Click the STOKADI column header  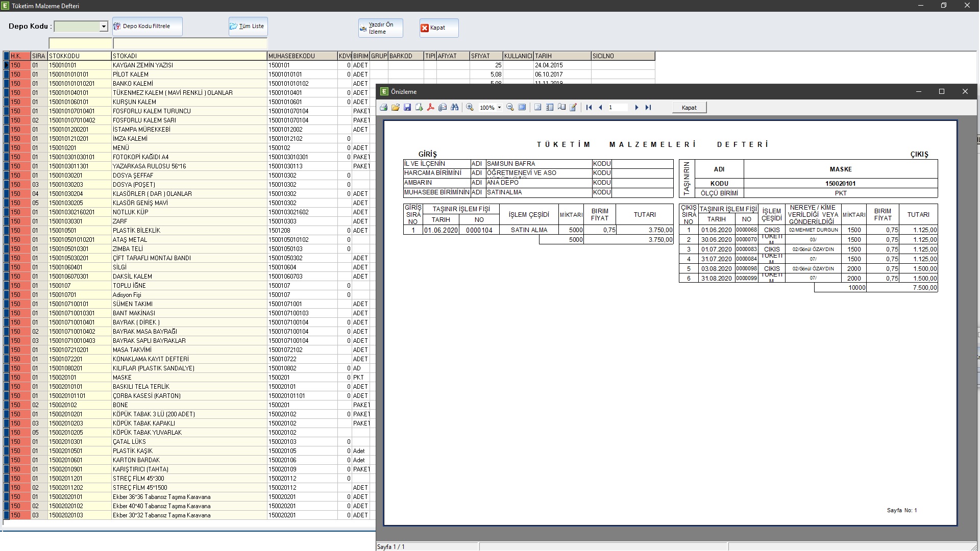click(189, 56)
